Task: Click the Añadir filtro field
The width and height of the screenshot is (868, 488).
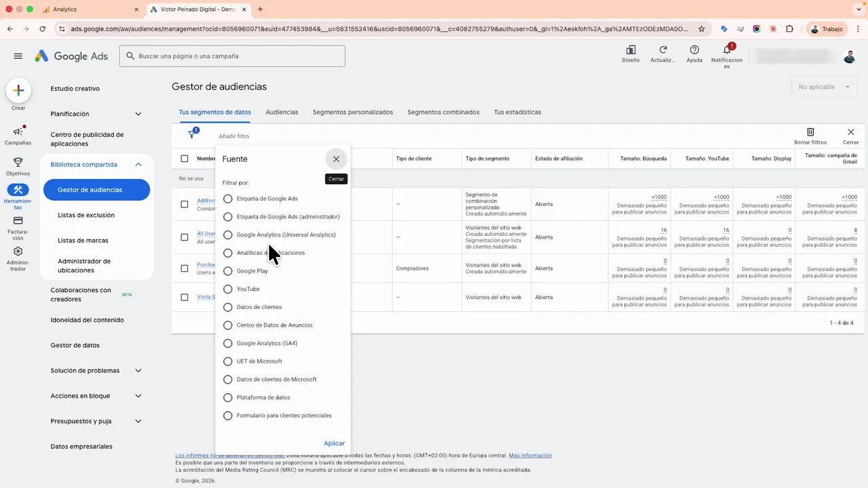Action: click(x=234, y=136)
